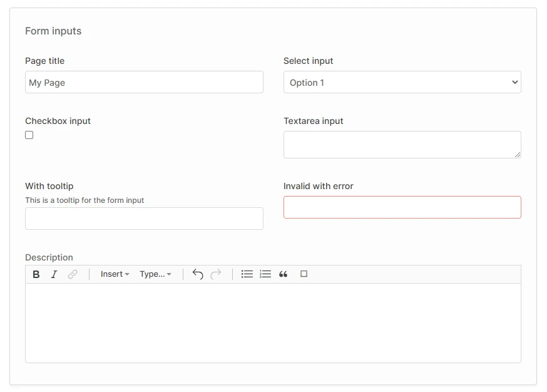This screenshot has width=547, height=392.
Task: Click inside the Textarea input
Action: pos(402,144)
